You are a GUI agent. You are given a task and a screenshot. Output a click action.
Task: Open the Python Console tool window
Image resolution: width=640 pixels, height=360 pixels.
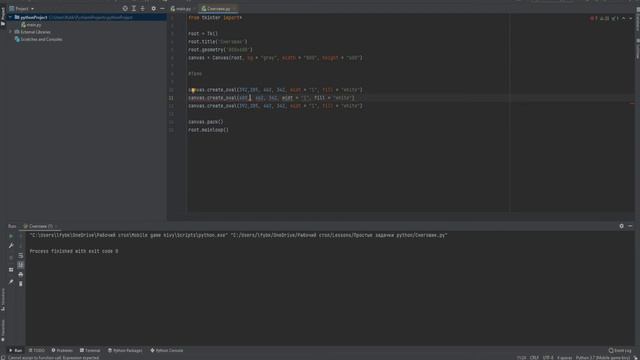point(167,350)
